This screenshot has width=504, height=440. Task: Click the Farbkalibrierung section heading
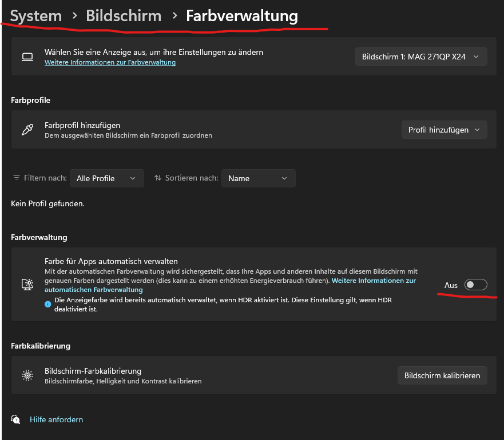pyautogui.click(x=41, y=346)
